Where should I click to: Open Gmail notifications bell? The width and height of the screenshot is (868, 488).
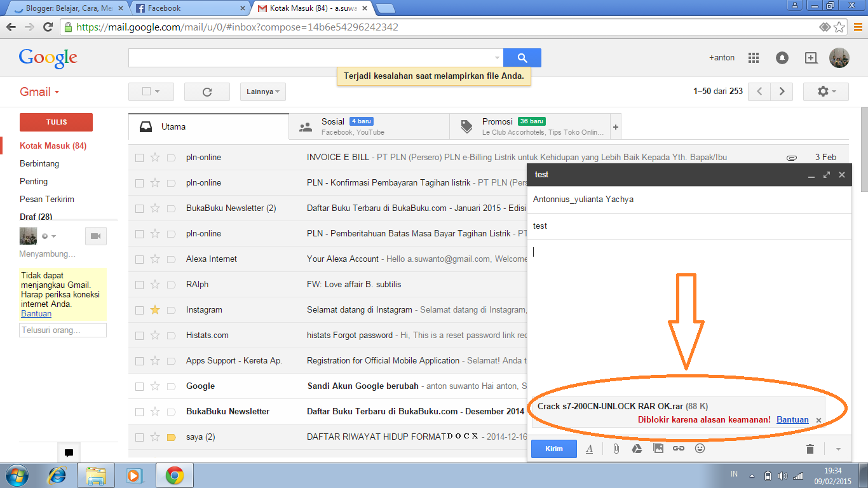pos(782,57)
